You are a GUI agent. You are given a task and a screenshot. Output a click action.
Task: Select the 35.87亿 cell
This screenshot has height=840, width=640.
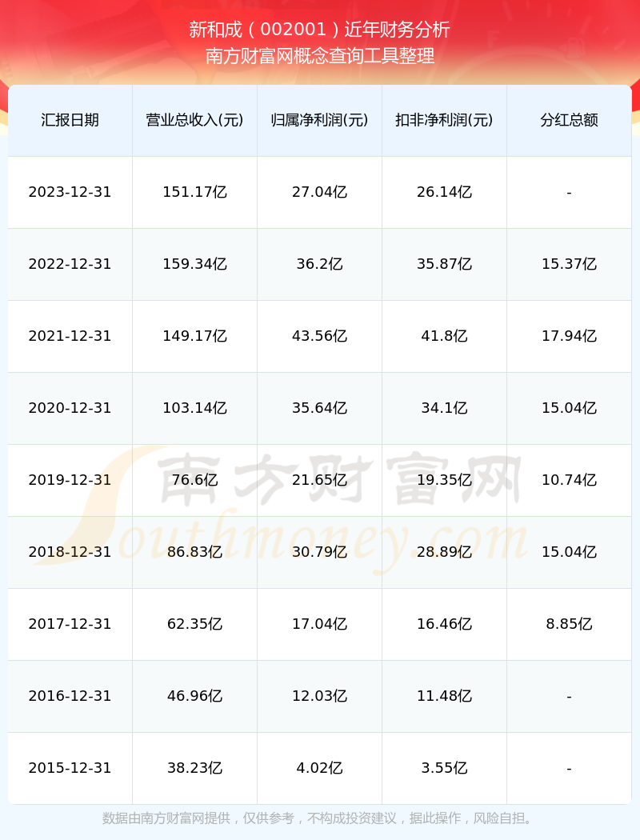pos(445,264)
